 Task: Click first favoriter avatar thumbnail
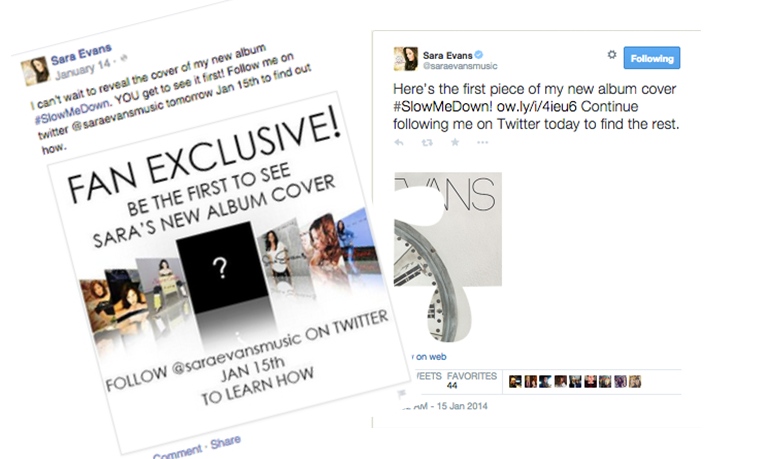[515, 382]
